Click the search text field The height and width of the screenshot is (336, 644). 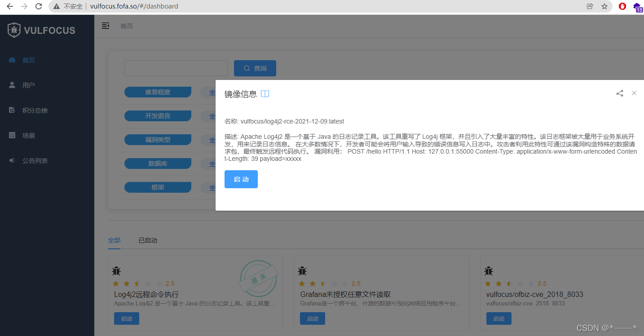click(176, 68)
